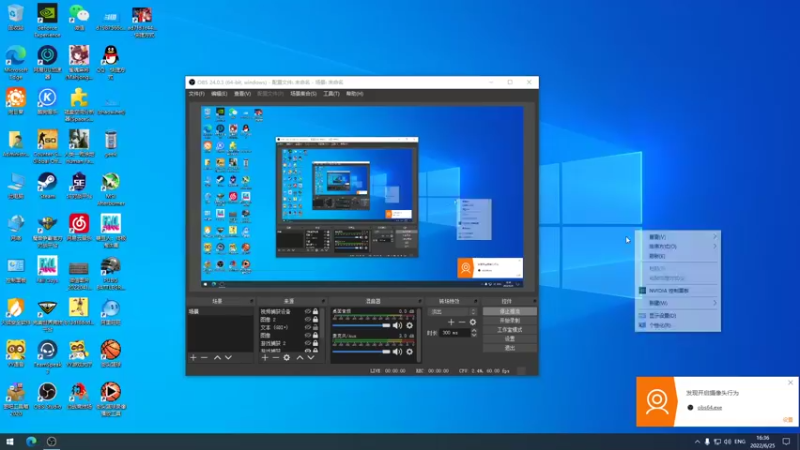Increase transition duration with the up arrow

click(x=474, y=331)
